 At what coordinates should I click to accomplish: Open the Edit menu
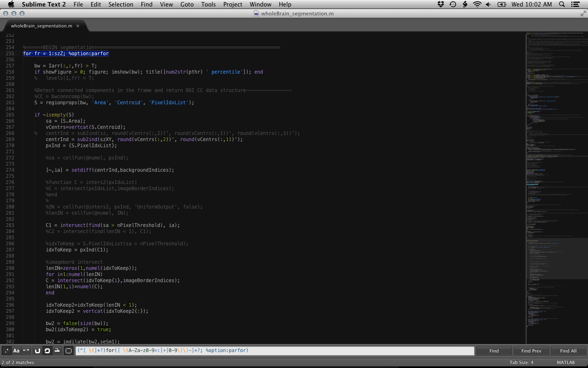pyautogui.click(x=96, y=4)
